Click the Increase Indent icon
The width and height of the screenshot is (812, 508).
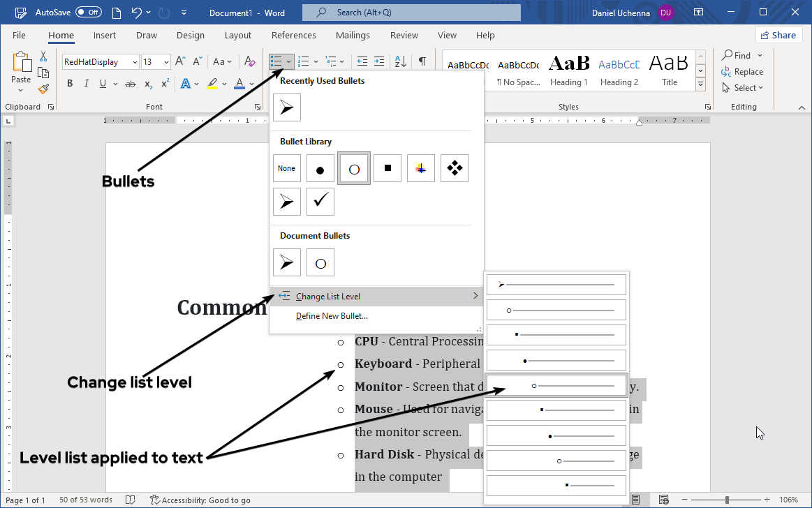[379, 61]
